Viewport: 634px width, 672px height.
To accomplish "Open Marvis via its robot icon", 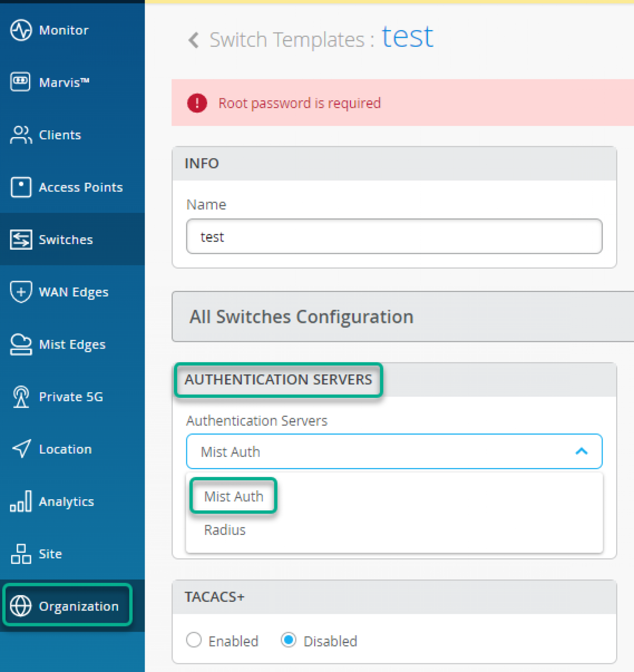I will click(20, 82).
